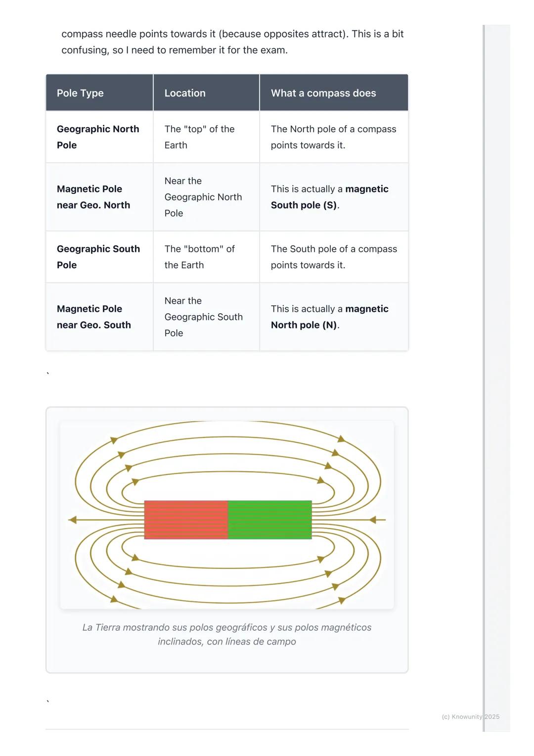Click the red half of the bar magnet
Screen dimensions: 534x756
point(186,520)
